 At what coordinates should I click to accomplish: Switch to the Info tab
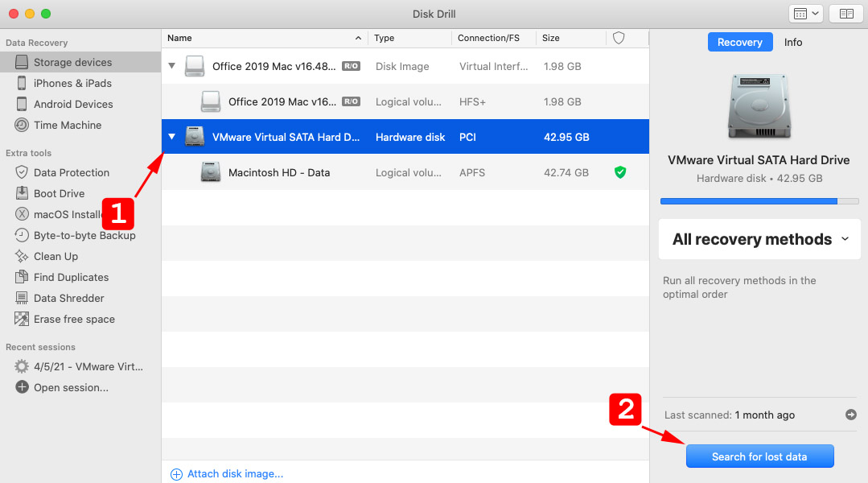click(792, 42)
